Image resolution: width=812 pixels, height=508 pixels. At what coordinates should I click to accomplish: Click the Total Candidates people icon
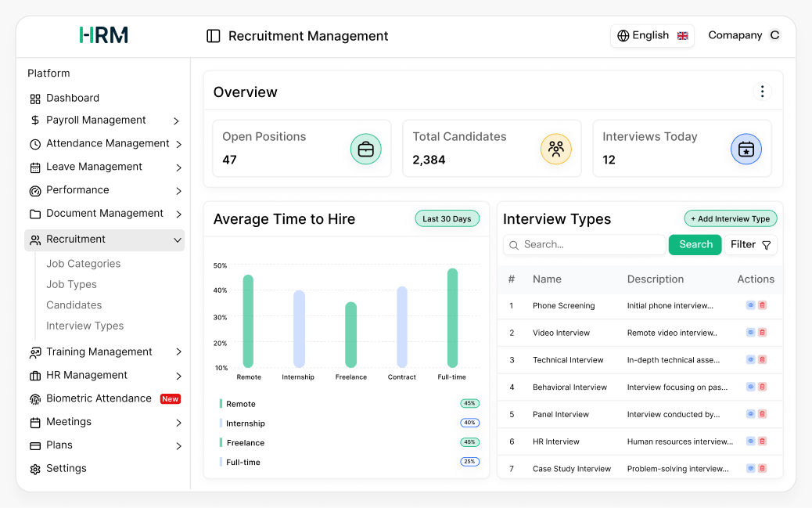(x=556, y=149)
